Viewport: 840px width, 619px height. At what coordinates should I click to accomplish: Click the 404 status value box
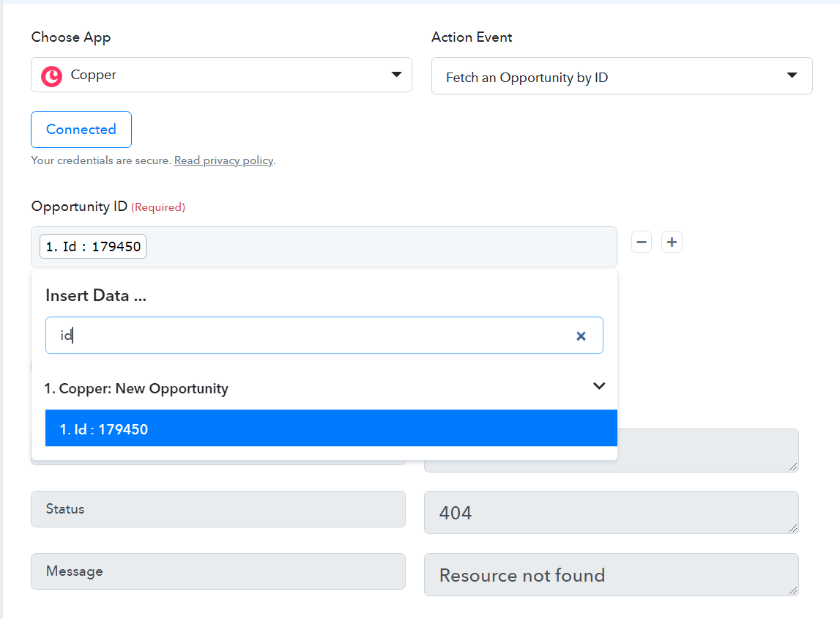pyautogui.click(x=612, y=512)
